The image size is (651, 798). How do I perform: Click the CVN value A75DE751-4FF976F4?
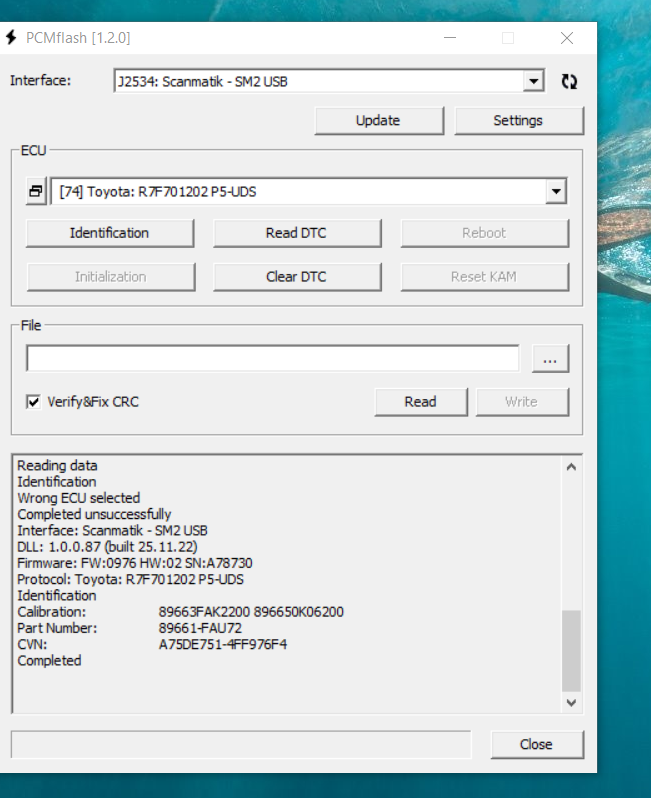(222, 644)
